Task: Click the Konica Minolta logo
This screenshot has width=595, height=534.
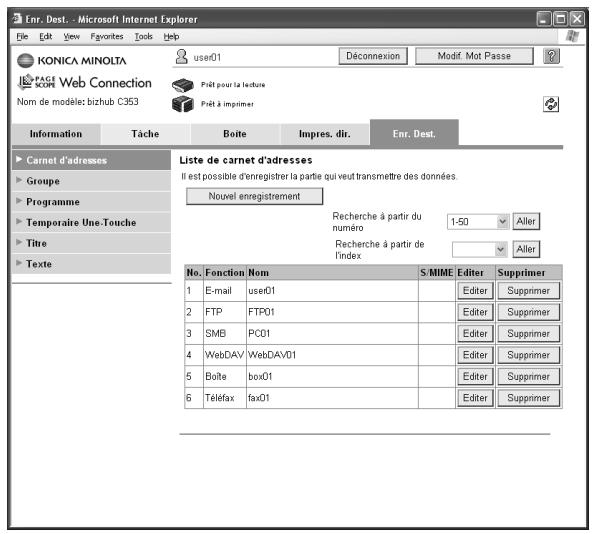Action: click(72, 61)
